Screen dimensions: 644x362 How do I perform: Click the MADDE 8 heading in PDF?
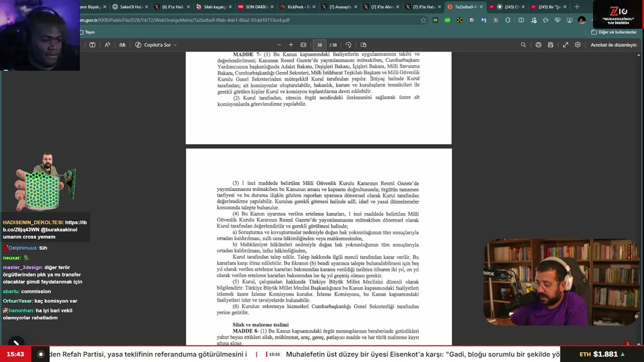(246, 331)
